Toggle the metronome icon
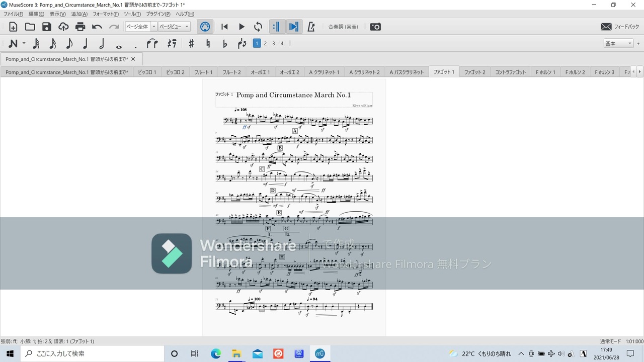 point(311,27)
